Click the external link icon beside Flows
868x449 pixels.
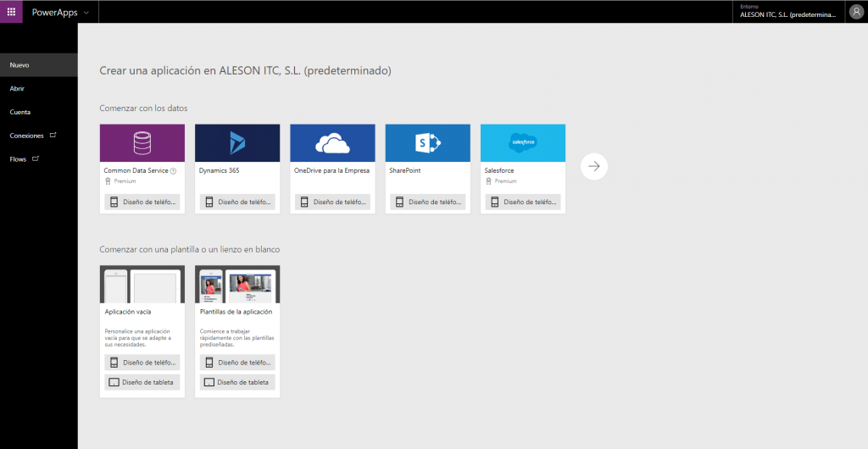[x=36, y=158]
